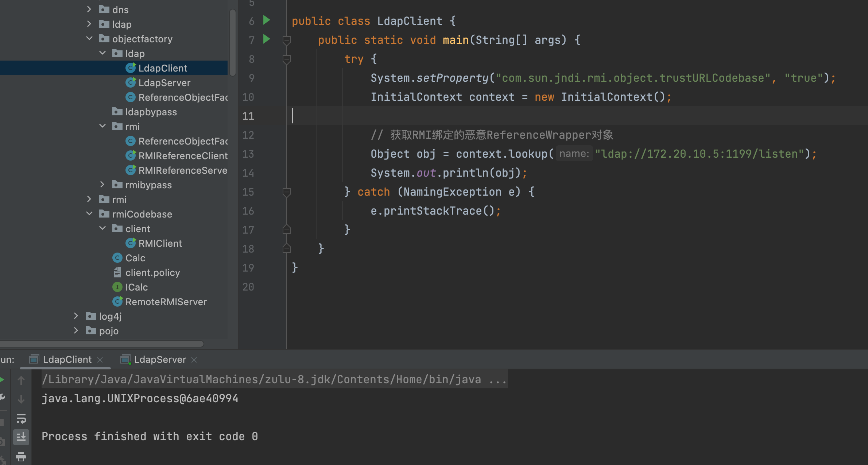Image resolution: width=868 pixels, height=465 pixels.
Task: Toggle scroll to end of console
Action: (x=21, y=437)
